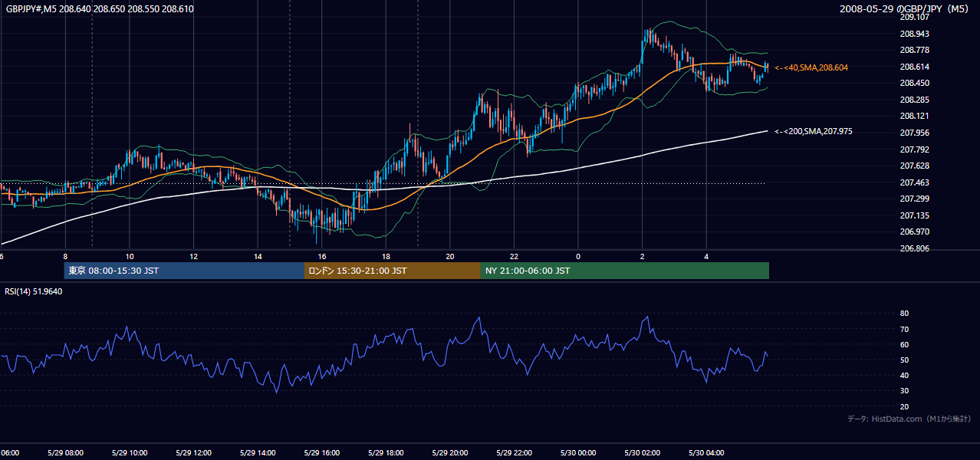This screenshot has height=460, width=980.
Task: Click RSI scale value 60
Action: (x=905, y=344)
